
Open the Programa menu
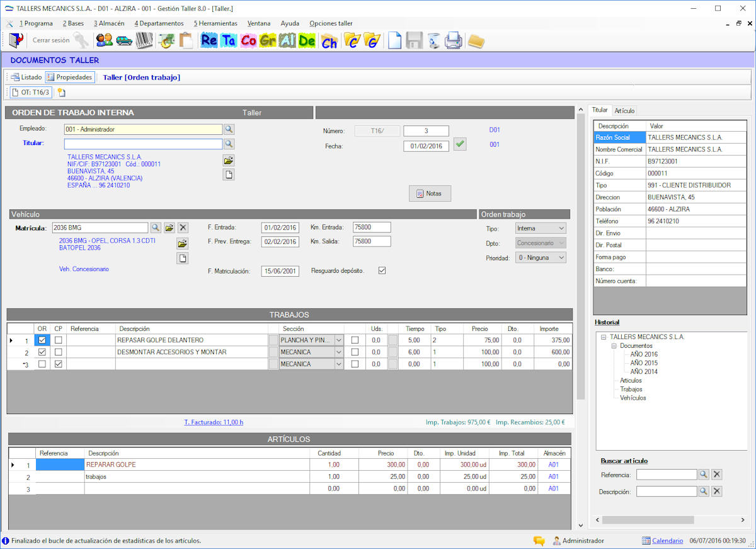(x=36, y=23)
